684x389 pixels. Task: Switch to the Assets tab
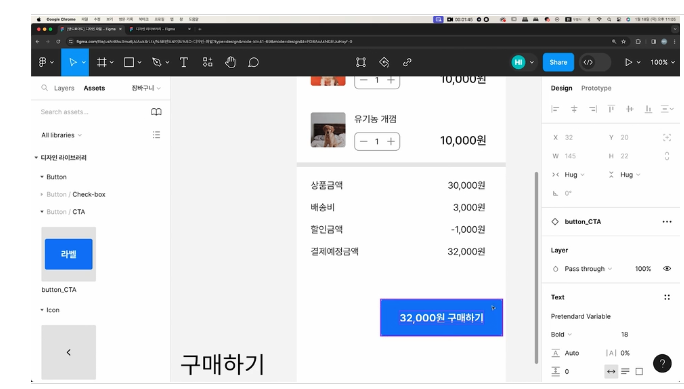pos(94,88)
